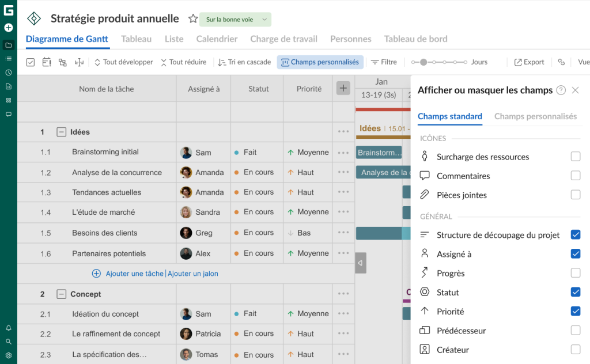Click Tout réduire button
The height and width of the screenshot is (364, 590).
pos(184,62)
